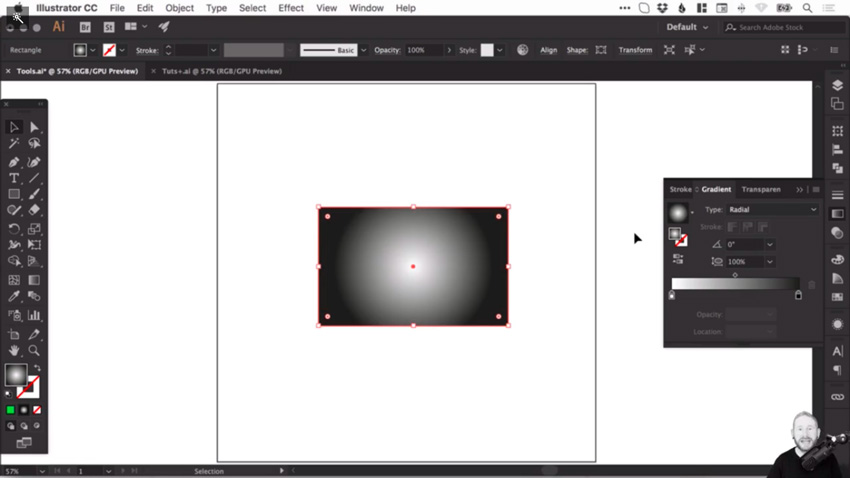Select the Shape Builder tool

tap(14, 261)
